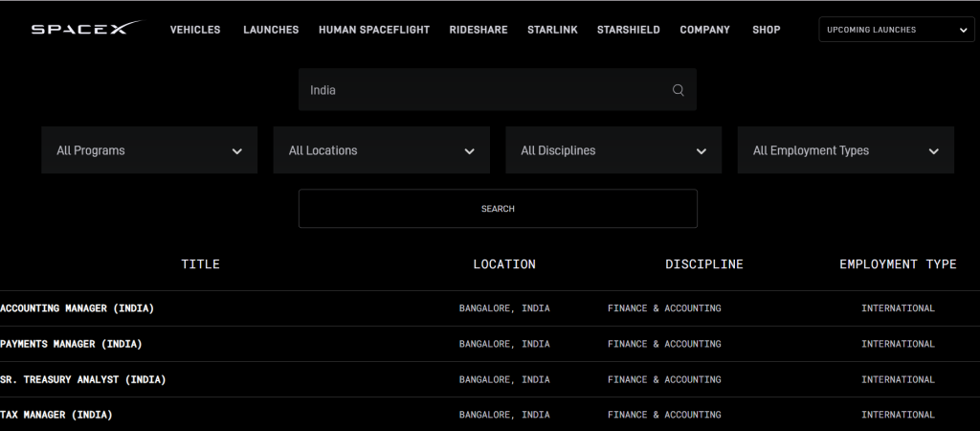Open the All Disciplines dropdown

[x=613, y=150]
